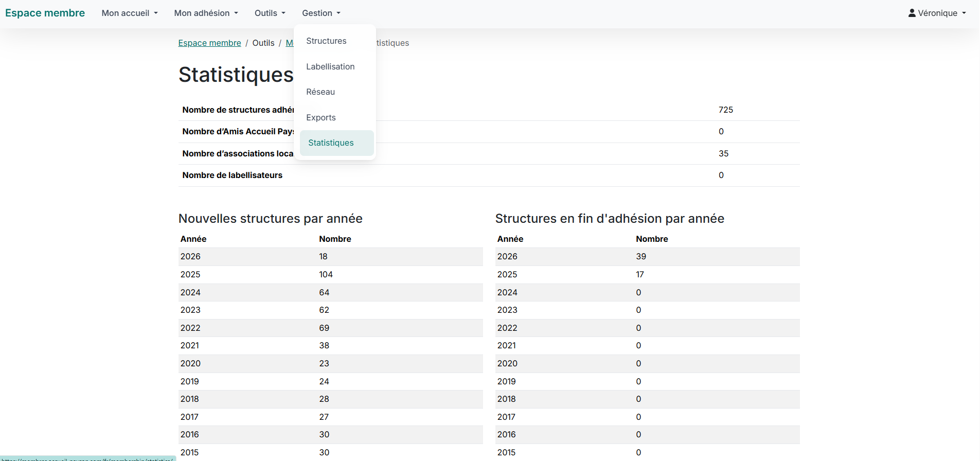Expand the Mon adhésion dropdown
The height and width of the screenshot is (461, 980).
[206, 13]
